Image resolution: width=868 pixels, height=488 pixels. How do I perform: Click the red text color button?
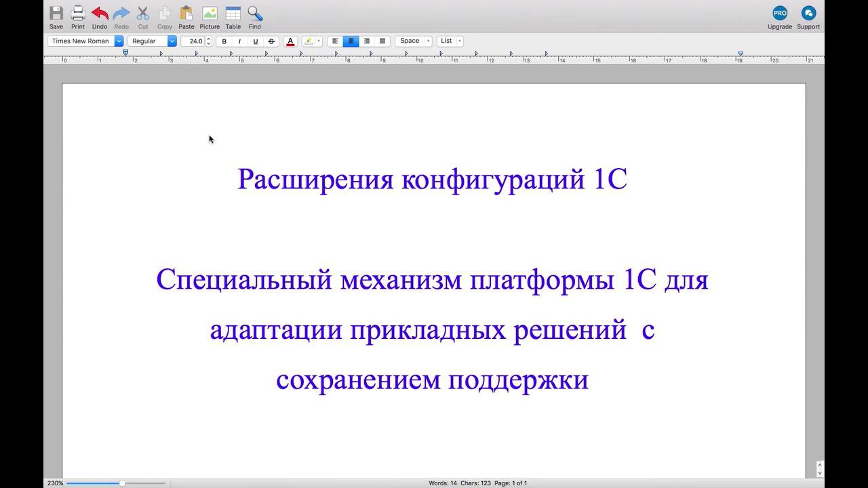[x=290, y=41]
